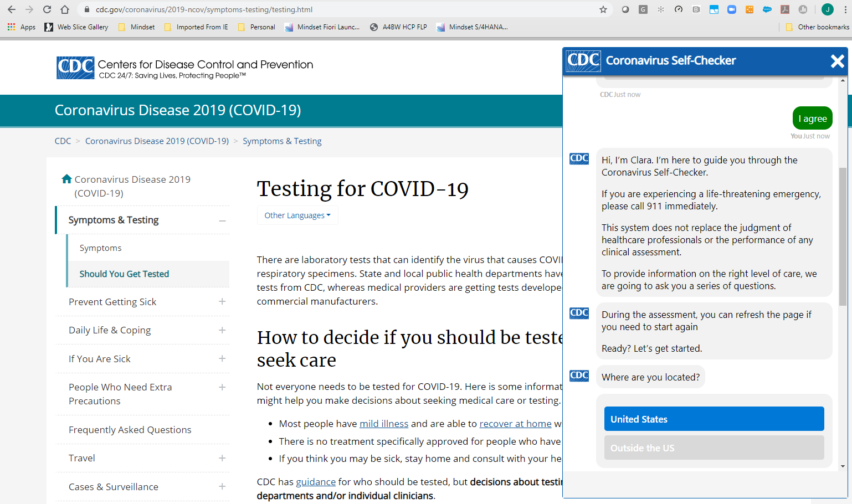Open the A4BW HCP FLP bookmark
The width and height of the screenshot is (852, 504).
coord(398,27)
